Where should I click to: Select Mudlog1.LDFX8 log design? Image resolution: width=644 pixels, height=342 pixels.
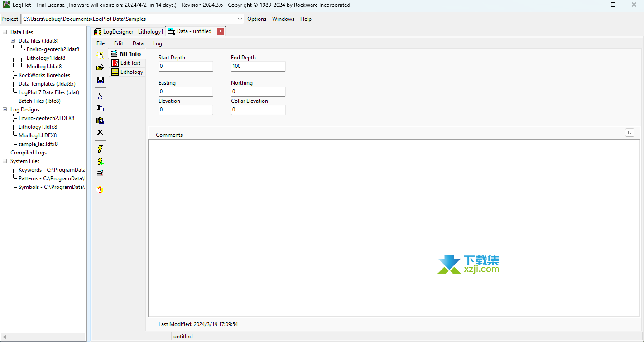pos(38,135)
